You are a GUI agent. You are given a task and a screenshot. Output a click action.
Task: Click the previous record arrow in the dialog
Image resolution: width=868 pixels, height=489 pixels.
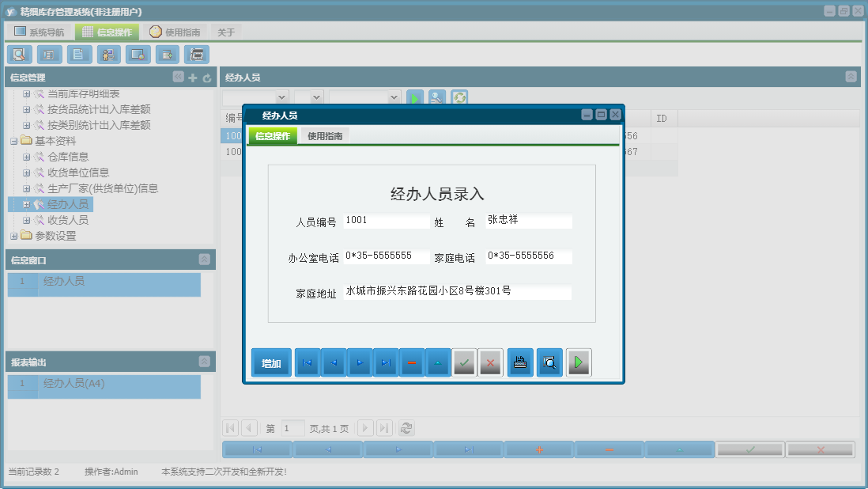[x=334, y=362]
